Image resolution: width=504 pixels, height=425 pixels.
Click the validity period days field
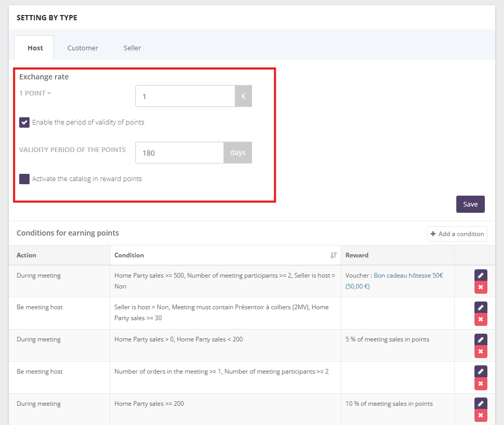coord(179,153)
